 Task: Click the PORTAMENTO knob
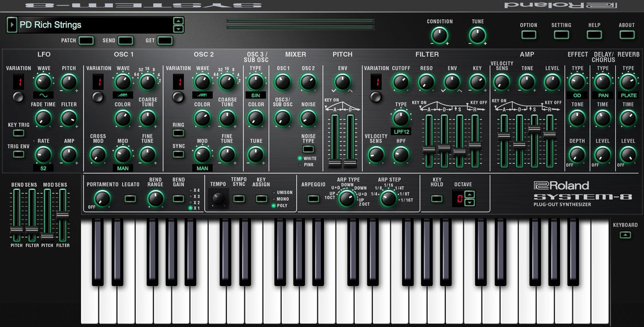[102, 199]
